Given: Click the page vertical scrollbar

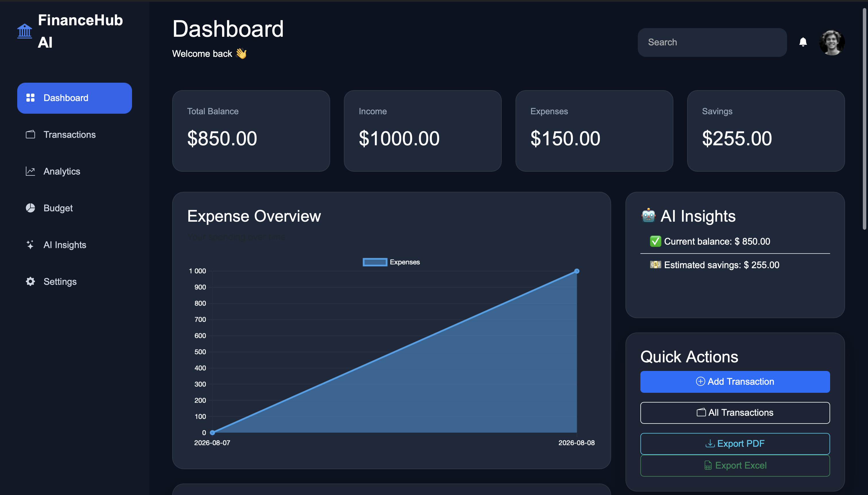Looking at the screenshot, I should tap(865, 119).
